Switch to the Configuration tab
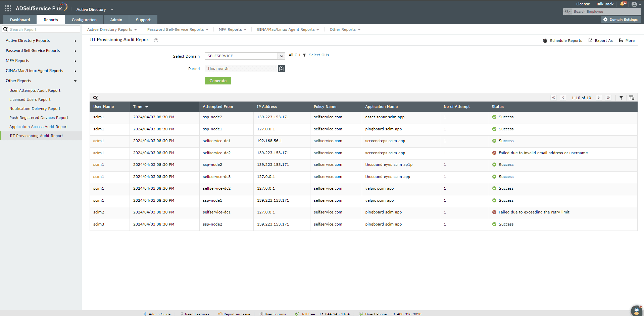This screenshot has width=644, height=316. (x=84, y=20)
